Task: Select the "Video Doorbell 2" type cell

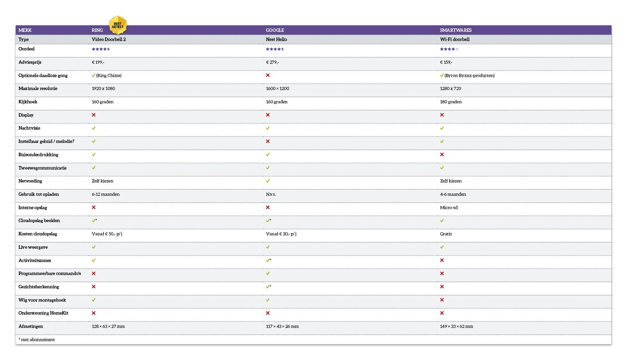Action: 109,39
